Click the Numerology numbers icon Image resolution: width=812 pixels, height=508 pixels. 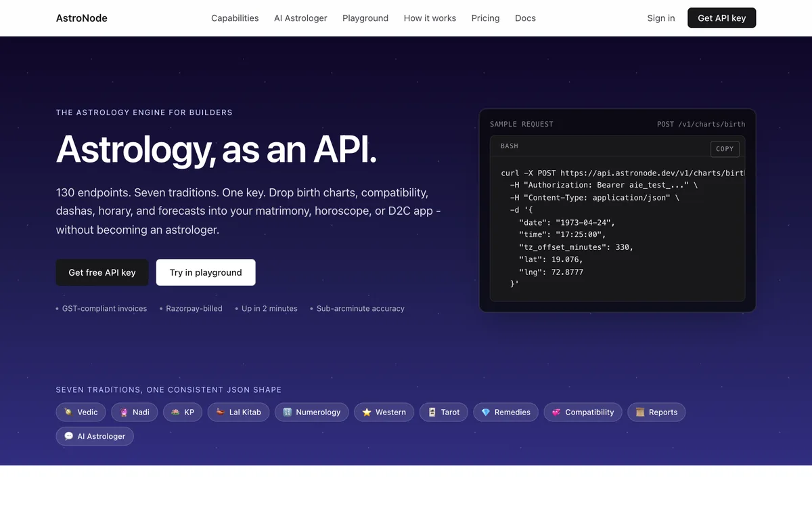click(287, 412)
